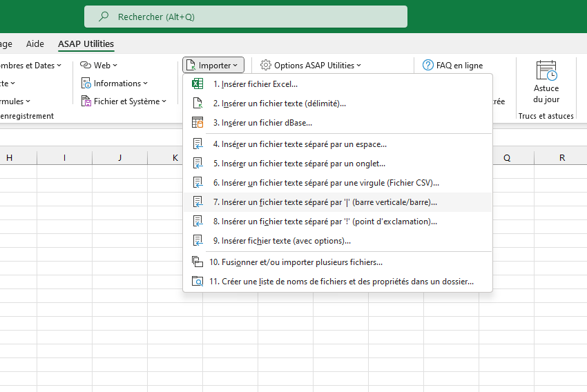The height and width of the screenshot is (392, 587).
Task: Click the delimited text file icon, item 2
Action: pos(198,103)
